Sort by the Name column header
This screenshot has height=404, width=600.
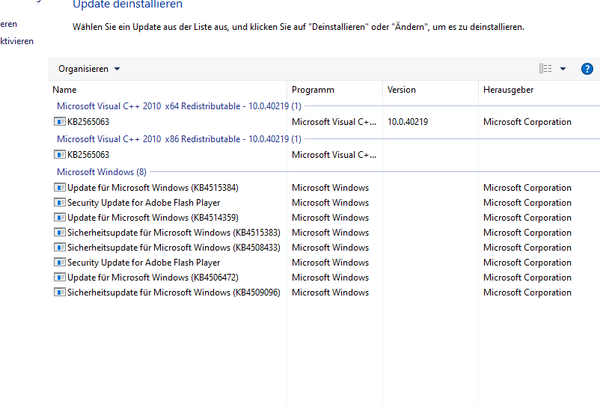[x=64, y=90]
